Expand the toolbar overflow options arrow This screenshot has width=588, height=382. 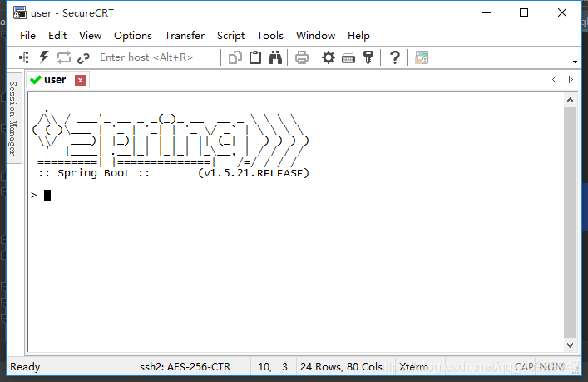coord(575,62)
